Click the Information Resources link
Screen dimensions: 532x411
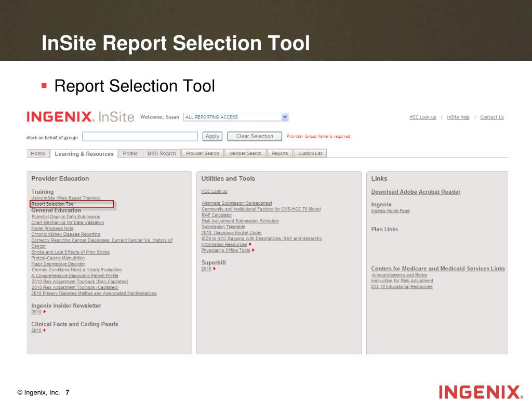[x=224, y=245]
